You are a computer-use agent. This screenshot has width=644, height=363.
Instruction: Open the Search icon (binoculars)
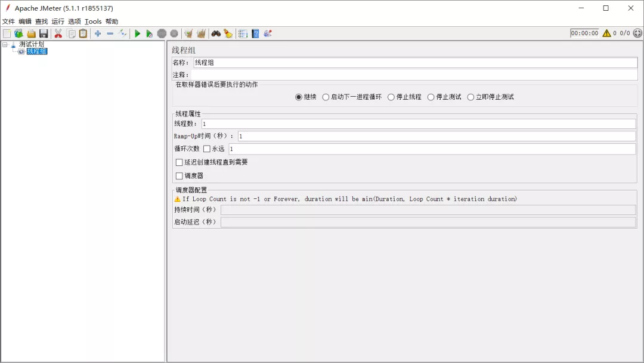(216, 33)
